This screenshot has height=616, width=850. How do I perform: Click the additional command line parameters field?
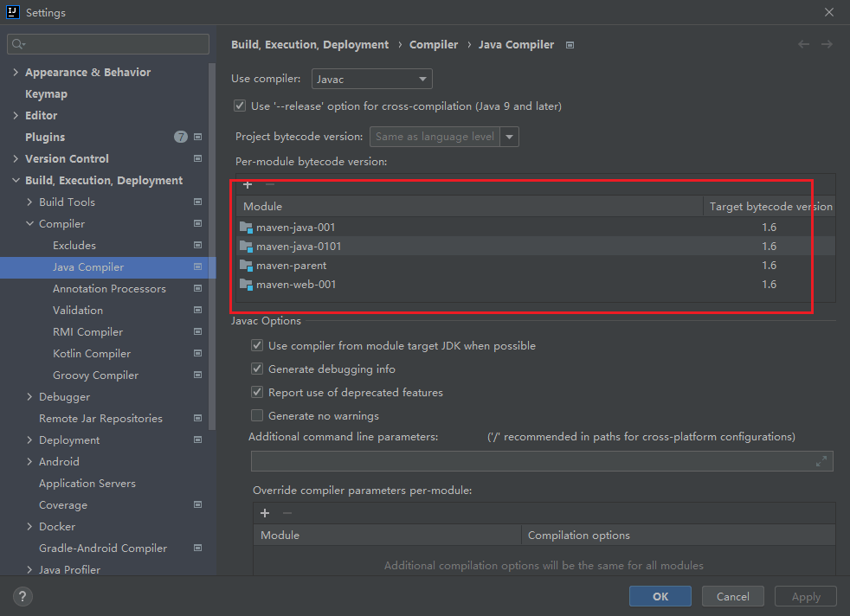(x=542, y=461)
